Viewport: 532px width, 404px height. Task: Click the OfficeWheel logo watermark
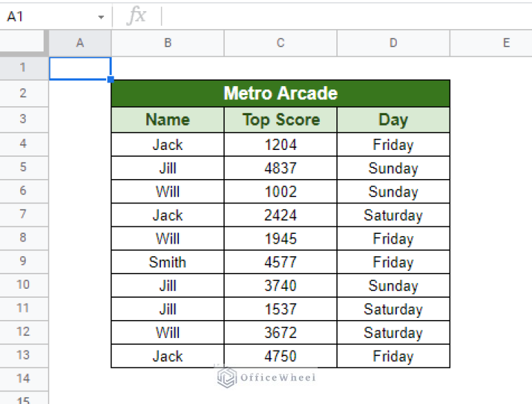click(x=266, y=377)
